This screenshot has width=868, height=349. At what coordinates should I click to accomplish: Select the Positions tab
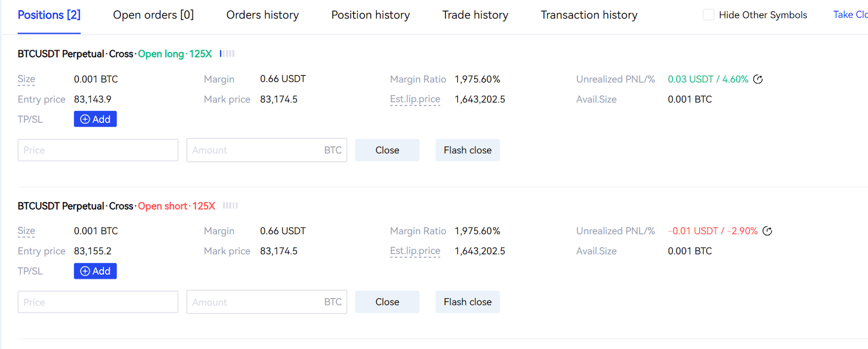coord(49,15)
